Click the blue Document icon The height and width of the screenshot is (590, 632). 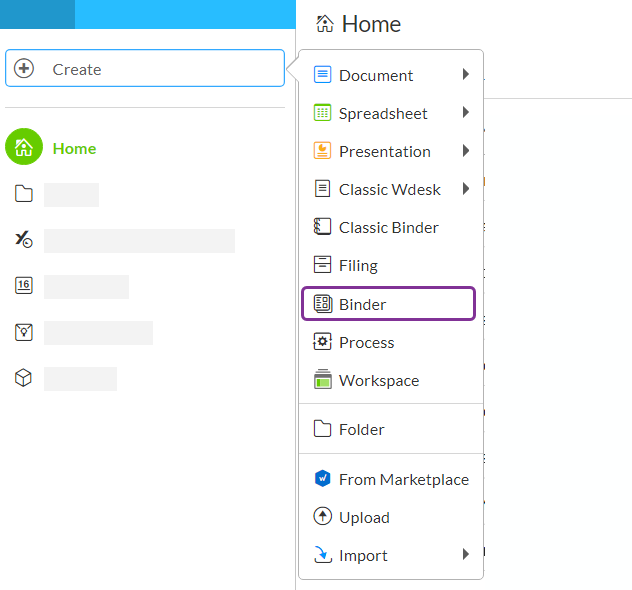pyautogui.click(x=322, y=75)
